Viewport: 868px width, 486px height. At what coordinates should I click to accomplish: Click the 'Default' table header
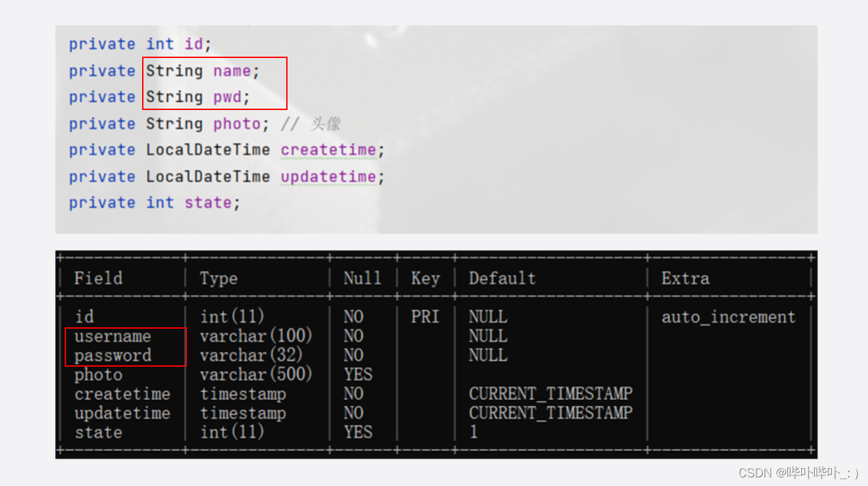click(x=502, y=278)
